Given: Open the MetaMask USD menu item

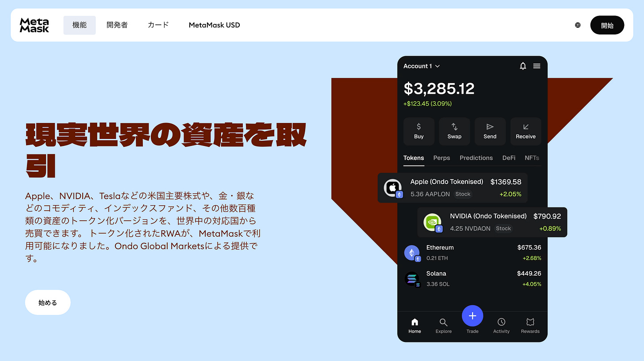Looking at the screenshot, I should pyautogui.click(x=215, y=25).
